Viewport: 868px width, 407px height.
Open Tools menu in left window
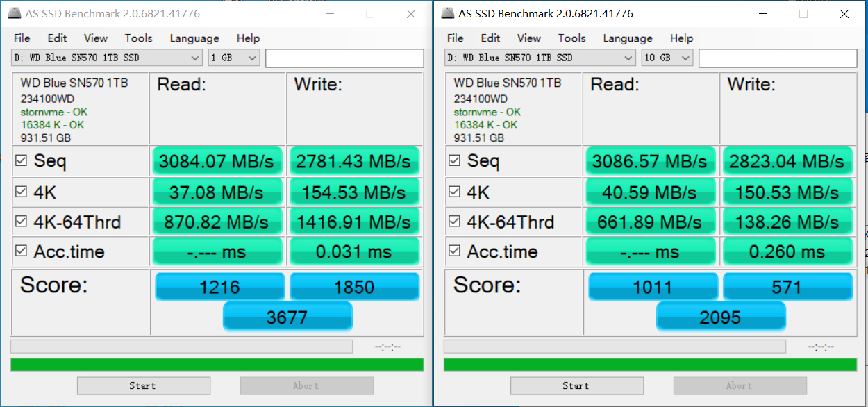(x=138, y=38)
